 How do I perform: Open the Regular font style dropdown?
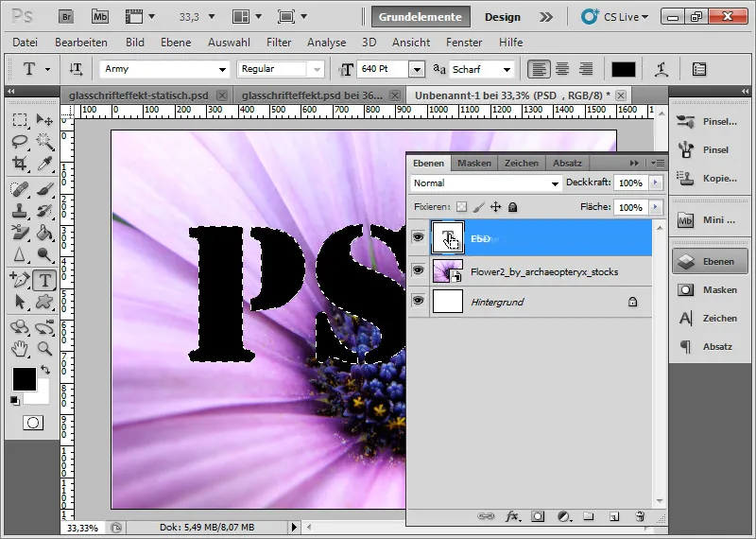point(317,69)
